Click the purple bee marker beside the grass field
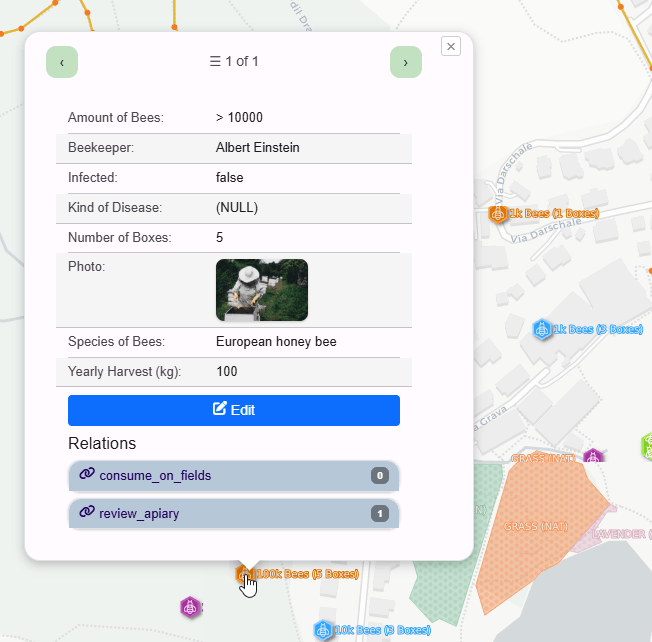This screenshot has height=642, width=652. [x=594, y=457]
